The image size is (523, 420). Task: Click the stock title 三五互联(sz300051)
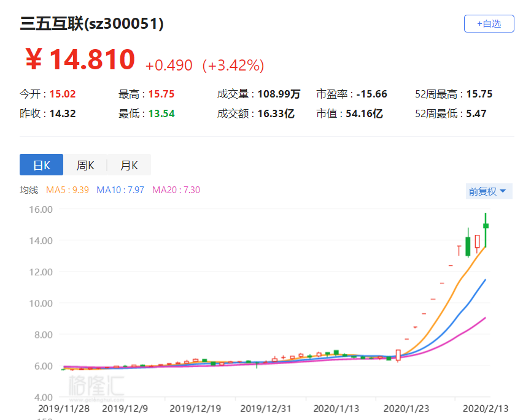pos(91,24)
